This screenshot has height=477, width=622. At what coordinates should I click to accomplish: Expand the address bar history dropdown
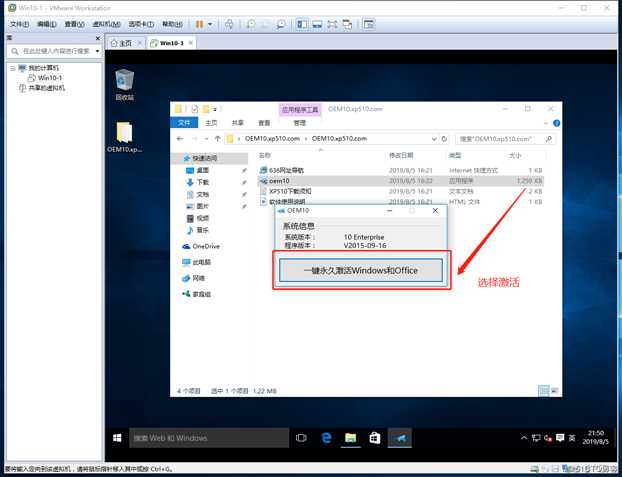tap(434, 139)
